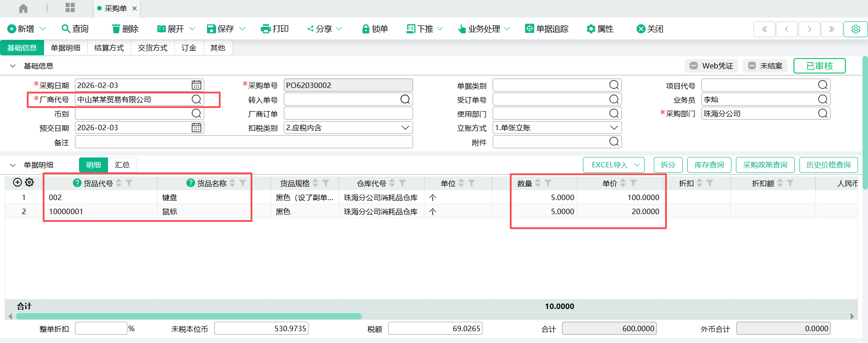Click the 打印 printer icon
Viewport: 868px width, 343px height.
(x=266, y=29)
